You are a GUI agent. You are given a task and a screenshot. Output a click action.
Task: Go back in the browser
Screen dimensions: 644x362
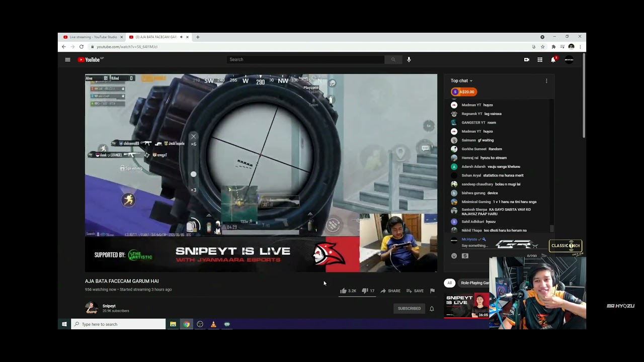(x=63, y=47)
